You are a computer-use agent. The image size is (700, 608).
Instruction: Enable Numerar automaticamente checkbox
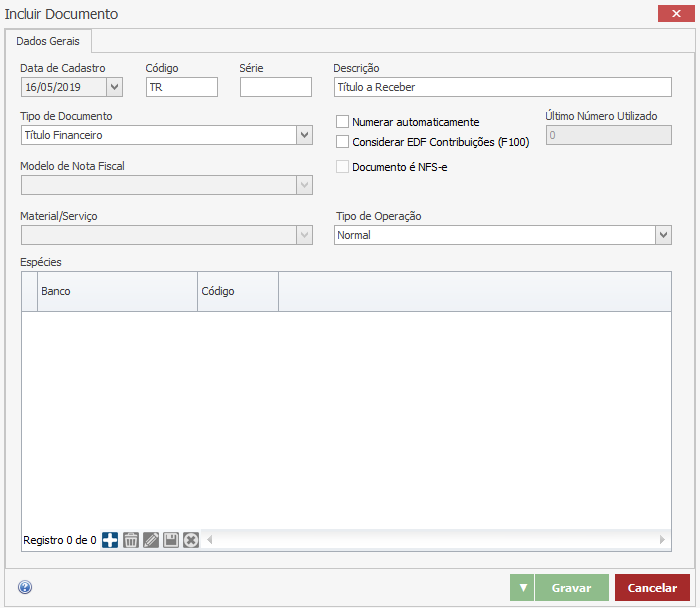343,122
